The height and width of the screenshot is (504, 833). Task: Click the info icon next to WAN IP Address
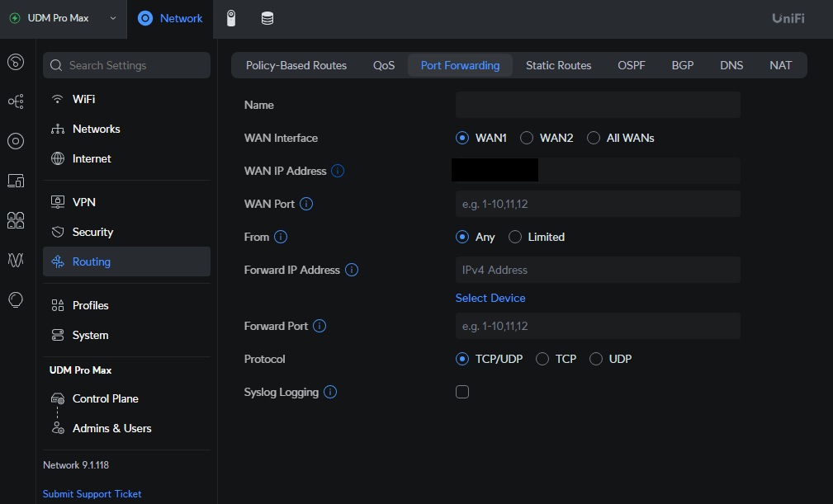tap(338, 171)
